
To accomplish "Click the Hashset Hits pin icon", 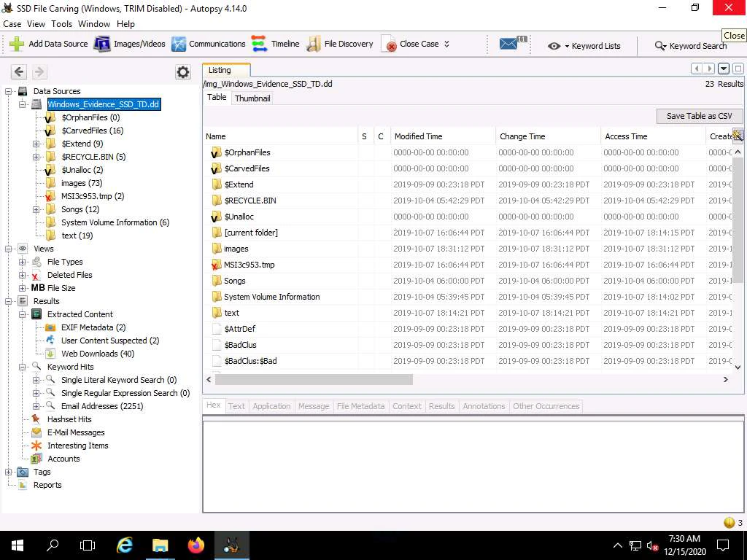I will click(x=36, y=419).
